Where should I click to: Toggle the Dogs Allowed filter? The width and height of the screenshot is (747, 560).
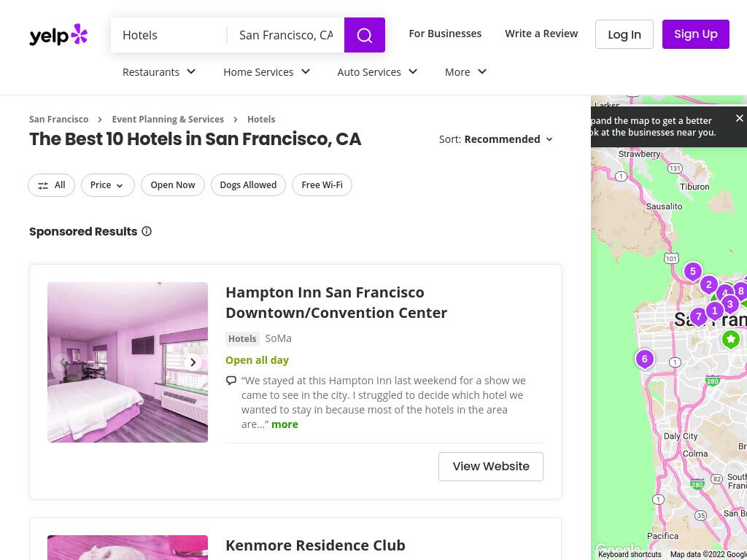(x=248, y=184)
